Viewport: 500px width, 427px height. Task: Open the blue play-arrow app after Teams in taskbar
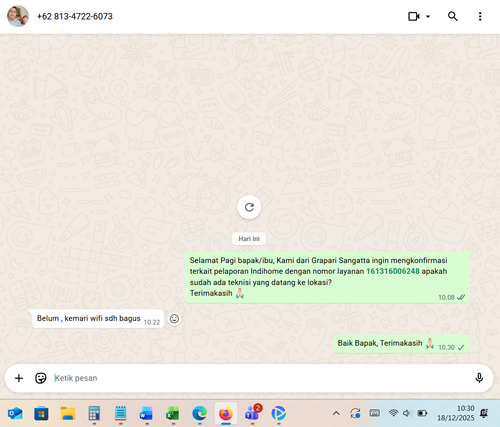point(279,414)
